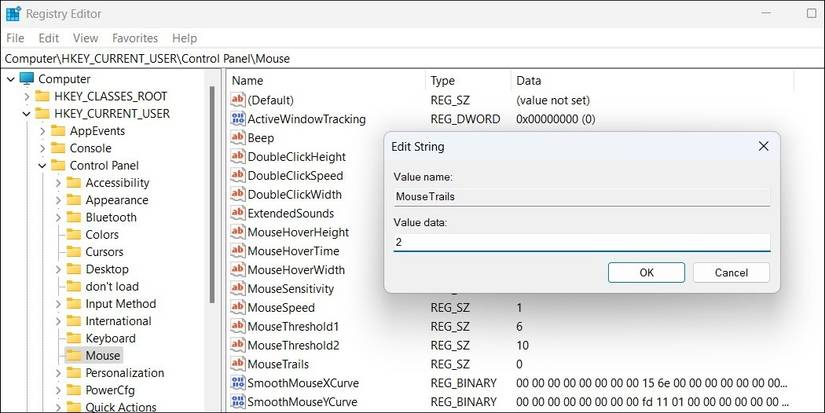Collapse the Control Panel tree node
Image resolution: width=825 pixels, height=413 pixels.
(41, 166)
